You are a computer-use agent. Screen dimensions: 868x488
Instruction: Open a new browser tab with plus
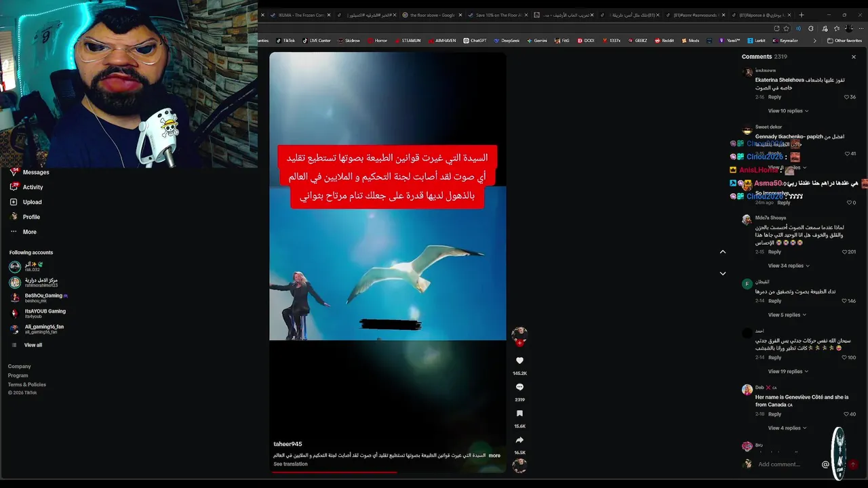point(802,15)
